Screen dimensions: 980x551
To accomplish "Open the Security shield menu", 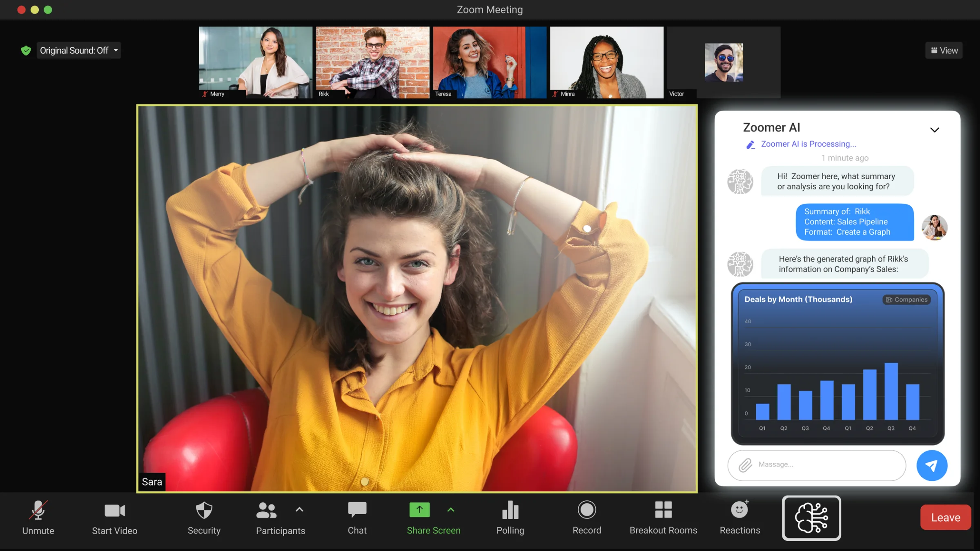I will (204, 518).
